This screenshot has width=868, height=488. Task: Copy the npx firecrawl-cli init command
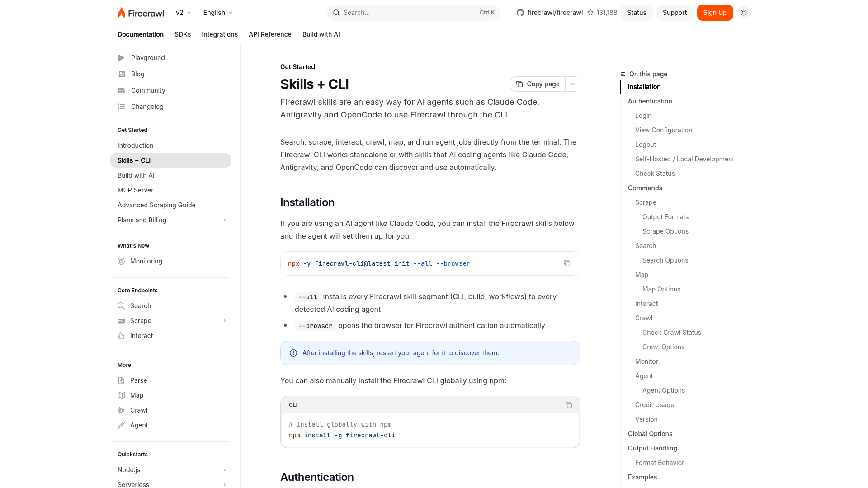click(567, 263)
